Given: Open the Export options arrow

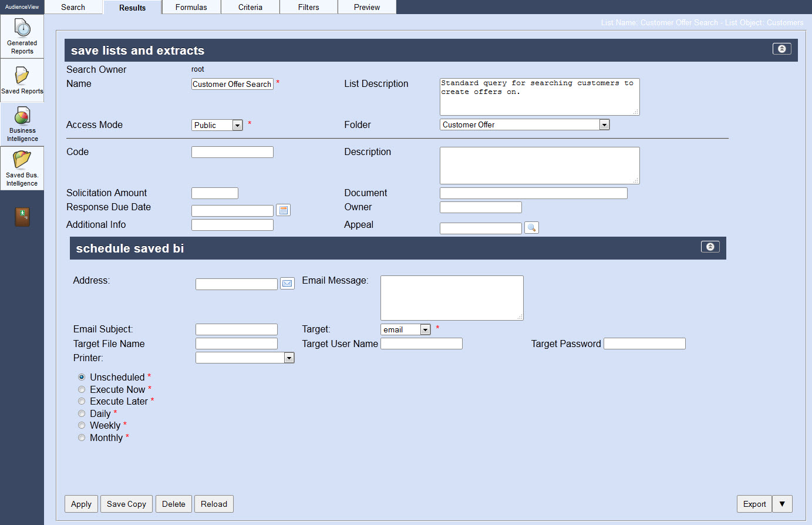Looking at the screenshot, I should (782, 504).
